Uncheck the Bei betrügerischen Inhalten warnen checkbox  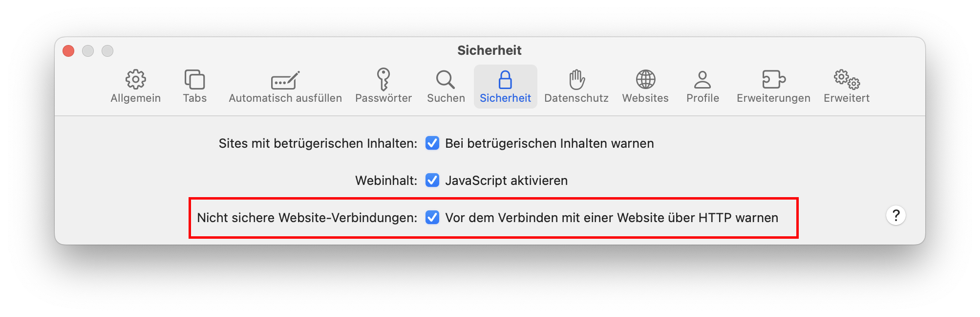(x=432, y=143)
